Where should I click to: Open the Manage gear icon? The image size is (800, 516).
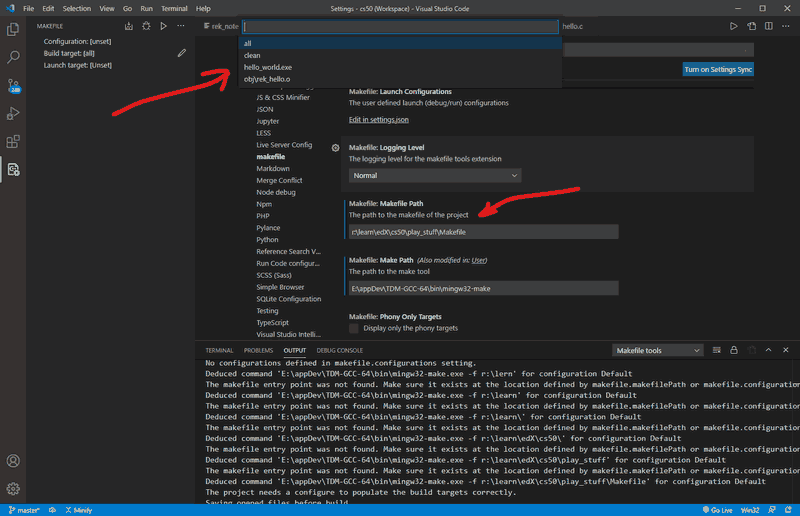13,489
